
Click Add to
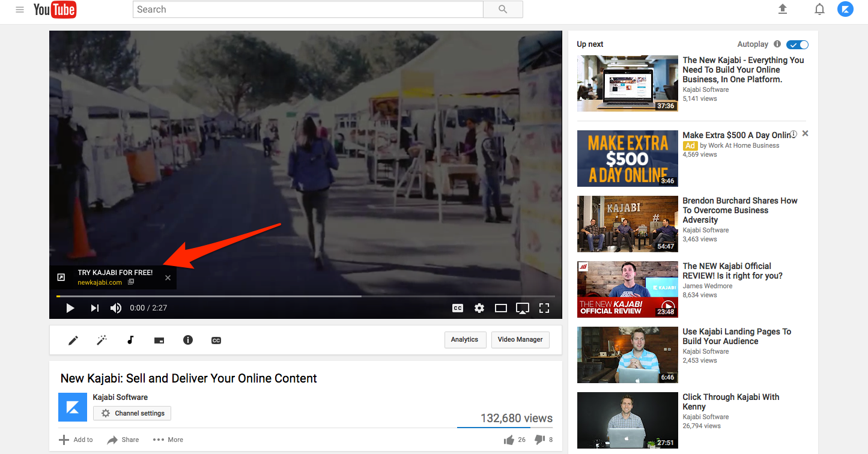pos(76,440)
